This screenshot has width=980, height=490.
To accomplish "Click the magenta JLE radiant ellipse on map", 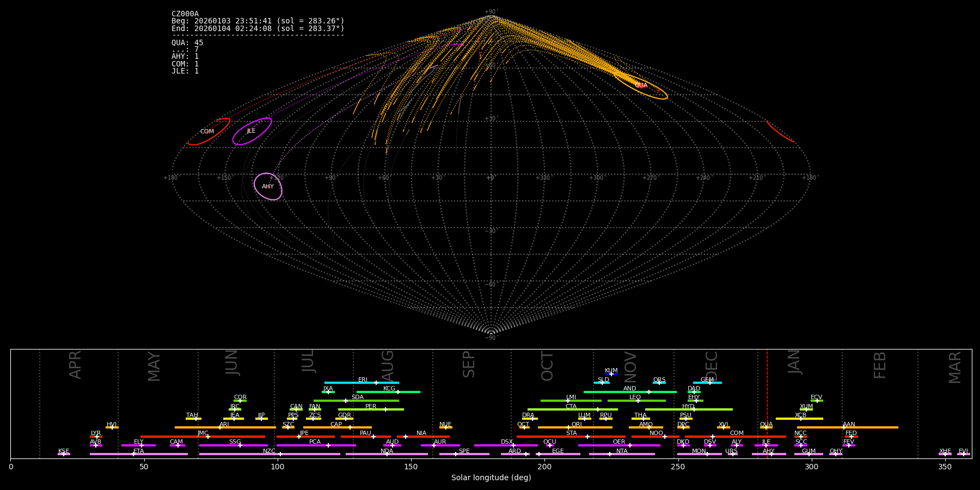I will [251, 131].
